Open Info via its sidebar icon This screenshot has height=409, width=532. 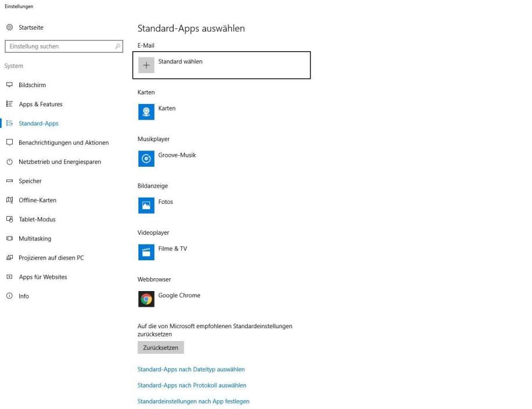click(x=10, y=296)
